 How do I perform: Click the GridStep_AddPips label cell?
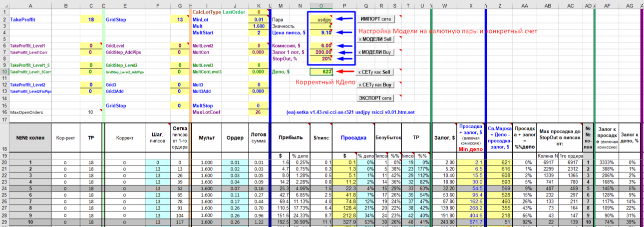(x=124, y=52)
